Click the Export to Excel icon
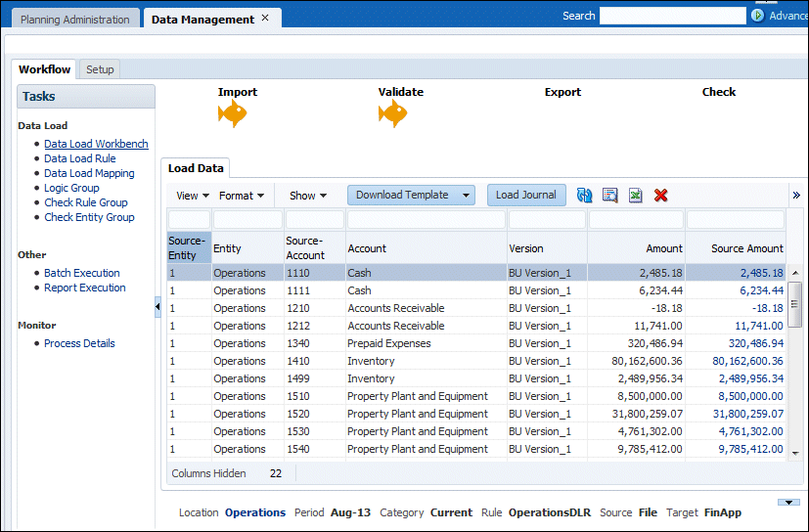 tap(635, 196)
